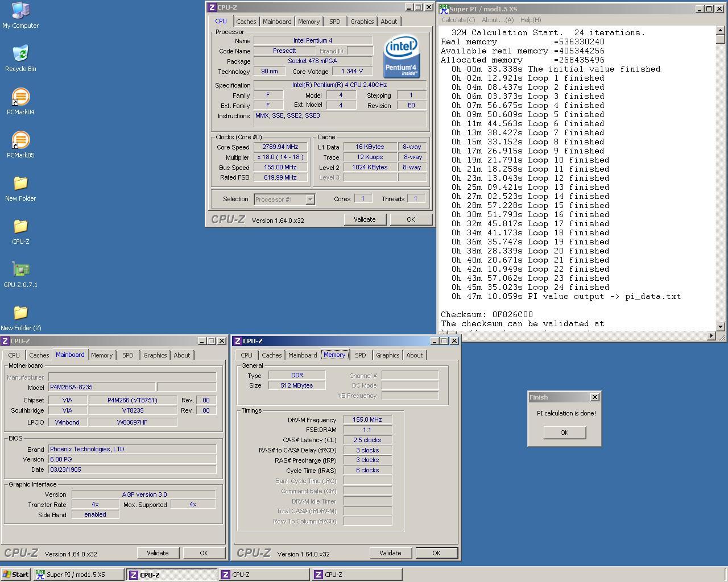Open Caches tab in Mainboard CPU-Z window
This screenshot has height=582, width=728.
tap(39, 355)
